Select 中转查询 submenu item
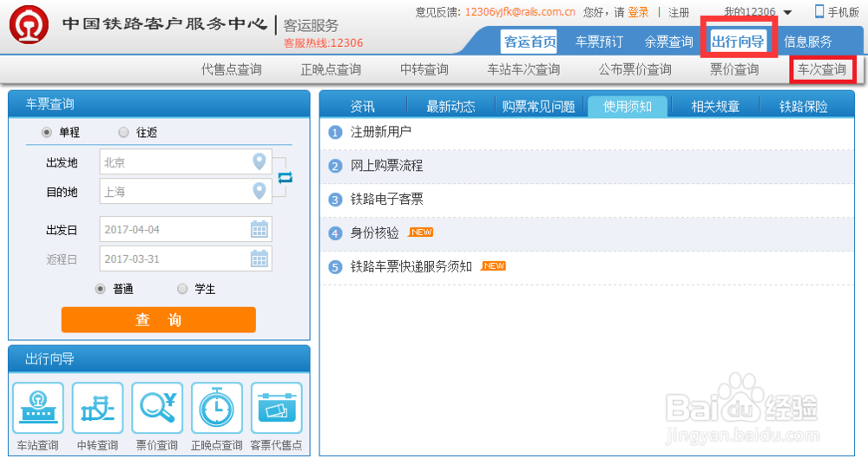 [424, 69]
